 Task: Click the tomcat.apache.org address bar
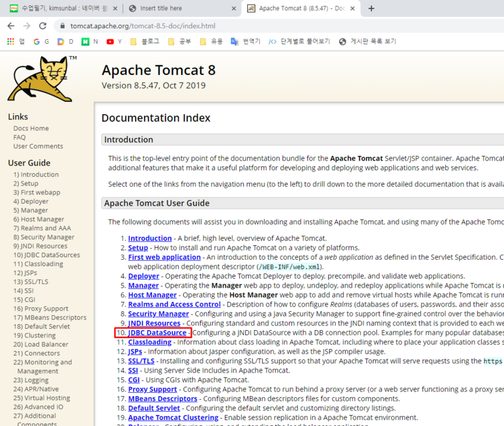pos(143,26)
